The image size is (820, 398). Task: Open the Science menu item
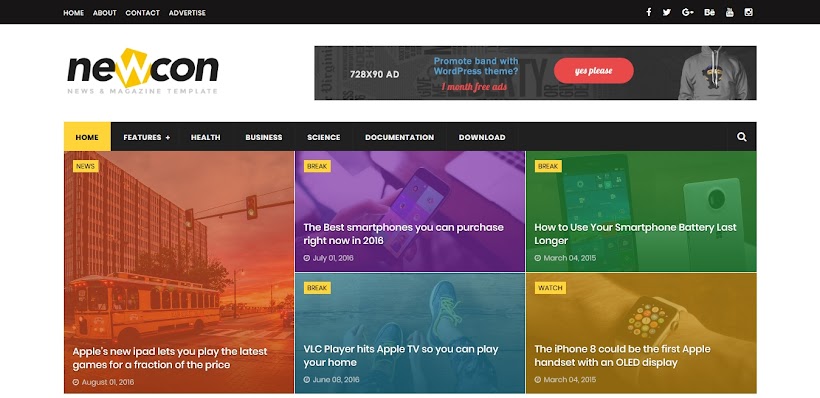[x=324, y=137]
